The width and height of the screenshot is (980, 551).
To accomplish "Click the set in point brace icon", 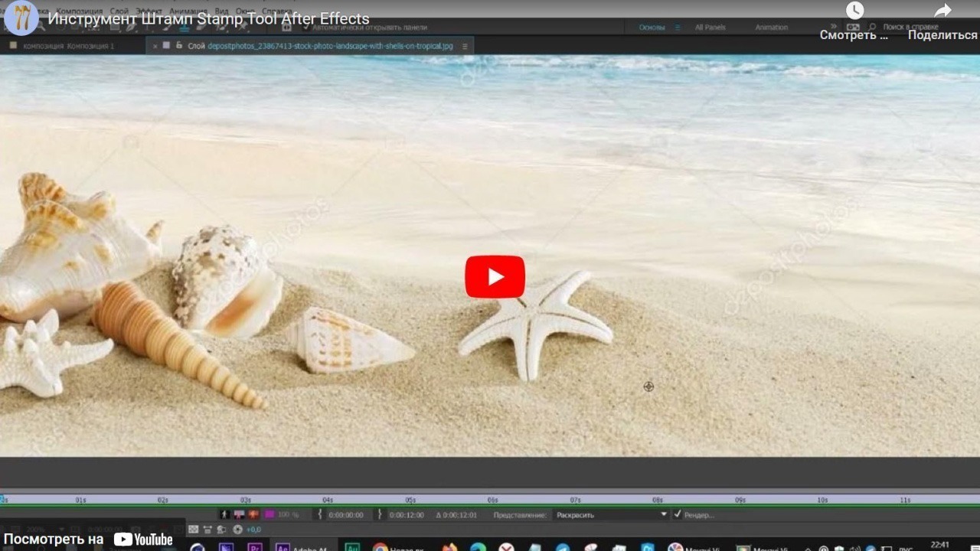I will pyautogui.click(x=320, y=515).
